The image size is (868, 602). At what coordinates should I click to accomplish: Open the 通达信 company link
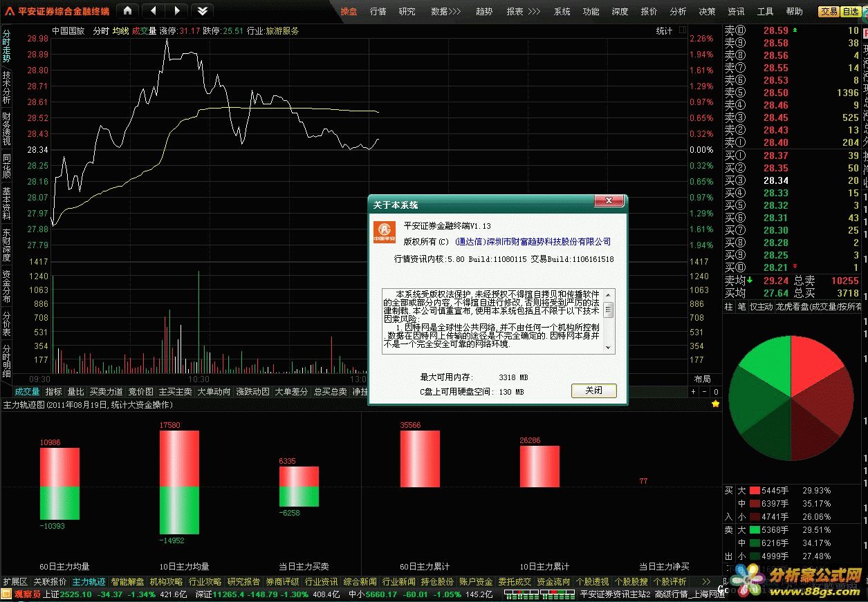pyautogui.click(x=533, y=242)
